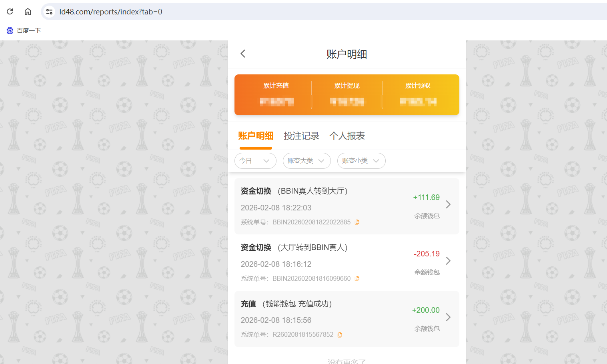Click the site permissions icon in address bar
607x364 pixels.
tap(49, 12)
